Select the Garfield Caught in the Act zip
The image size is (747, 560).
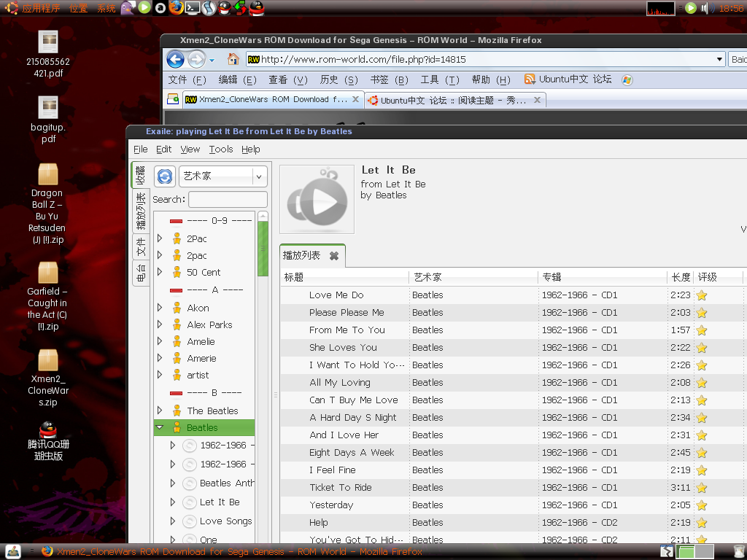[x=47, y=296]
